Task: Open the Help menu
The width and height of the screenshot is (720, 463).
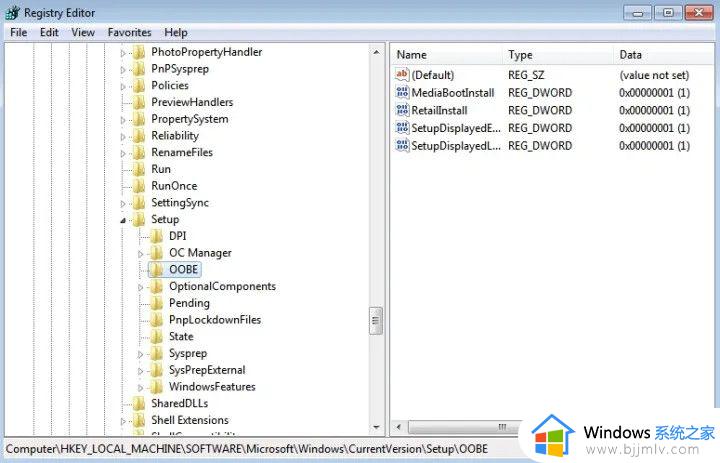Action: (x=176, y=33)
